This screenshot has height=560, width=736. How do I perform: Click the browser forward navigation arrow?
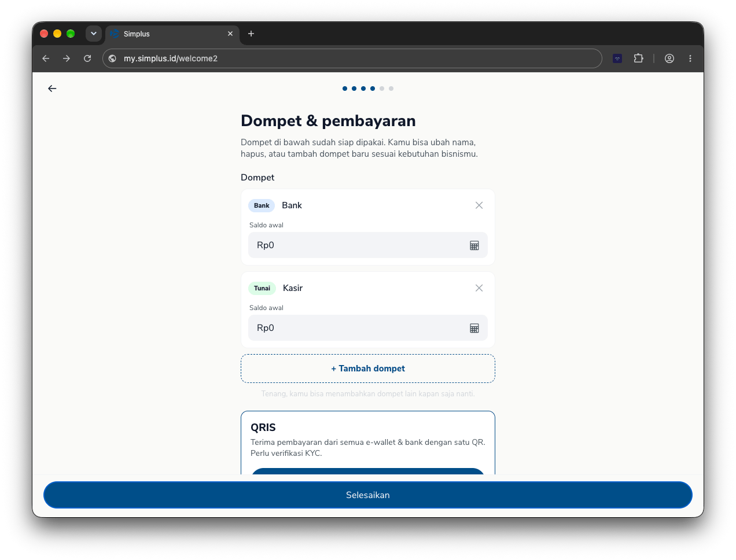[67, 58]
